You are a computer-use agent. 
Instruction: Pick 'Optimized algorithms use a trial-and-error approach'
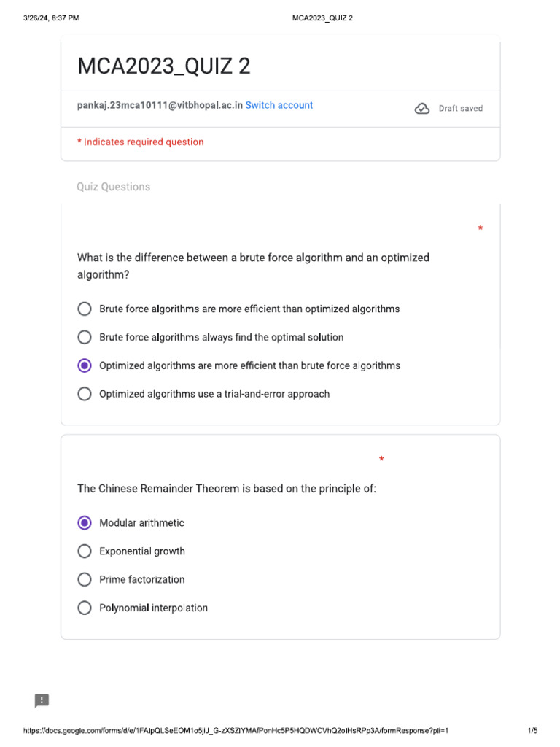click(x=85, y=394)
